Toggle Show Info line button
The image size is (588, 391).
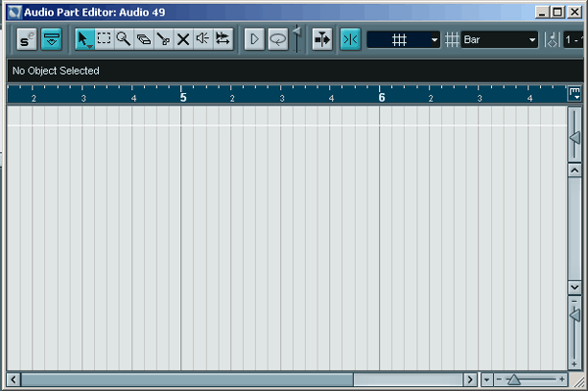coord(51,39)
